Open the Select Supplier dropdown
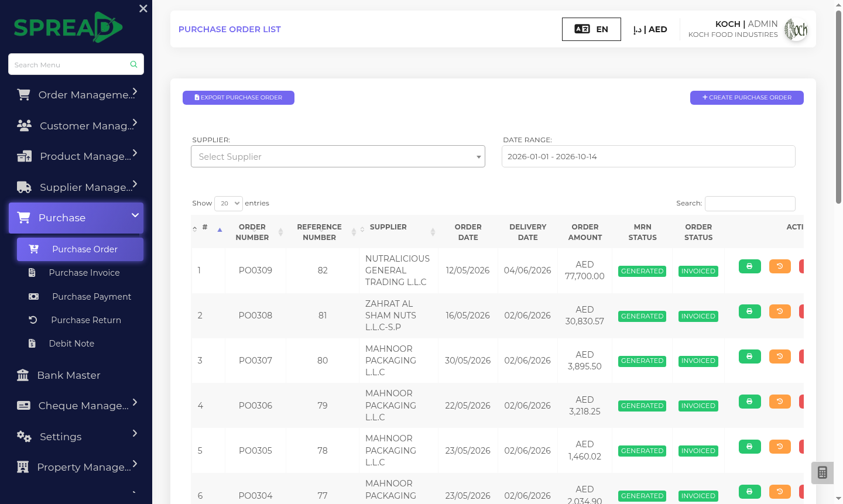 (x=338, y=156)
